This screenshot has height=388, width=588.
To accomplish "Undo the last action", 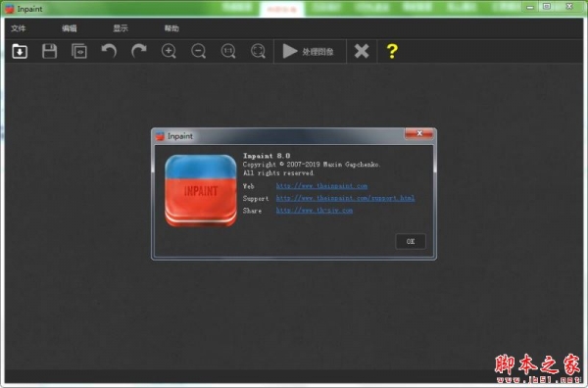I will (x=109, y=51).
